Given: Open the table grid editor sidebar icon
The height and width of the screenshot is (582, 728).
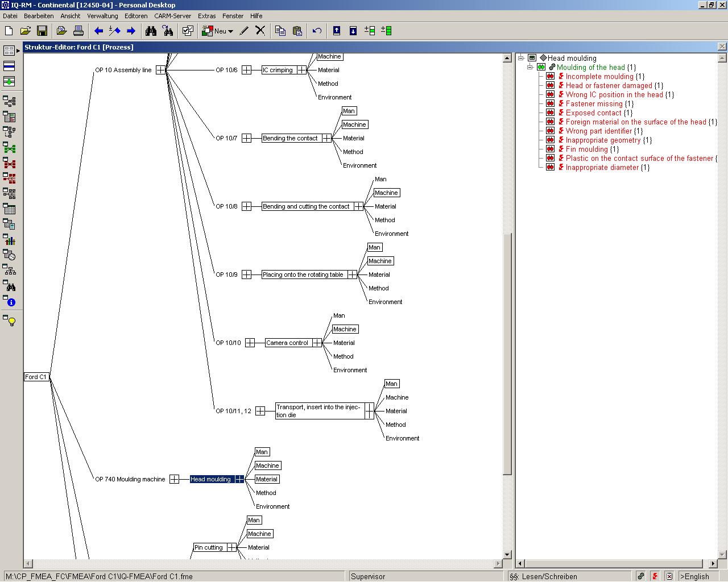Looking at the screenshot, I should pyautogui.click(x=9, y=209).
